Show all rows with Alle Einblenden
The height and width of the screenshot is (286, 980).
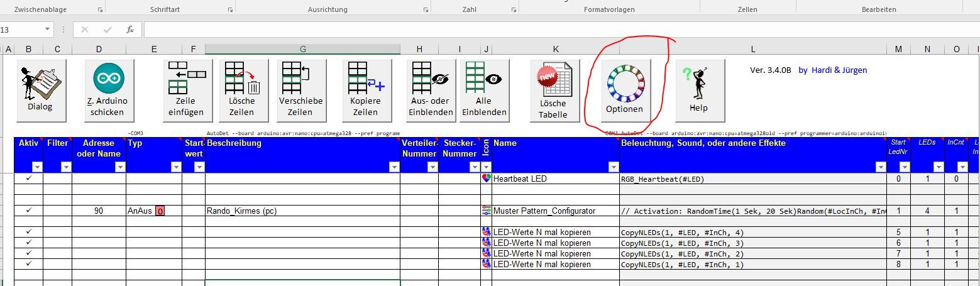tap(484, 91)
